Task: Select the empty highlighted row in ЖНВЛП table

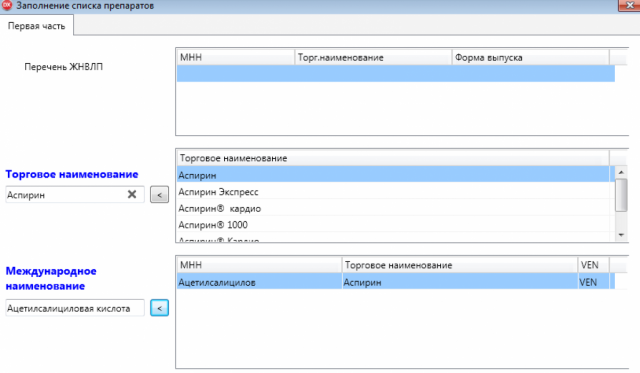Action: pyautogui.click(x=396, y=74)
